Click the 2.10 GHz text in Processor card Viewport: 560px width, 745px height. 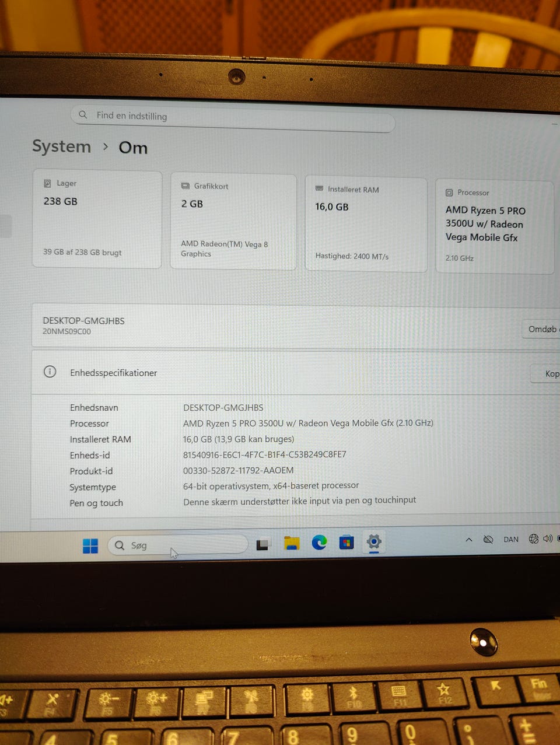[x=460, y=258]
